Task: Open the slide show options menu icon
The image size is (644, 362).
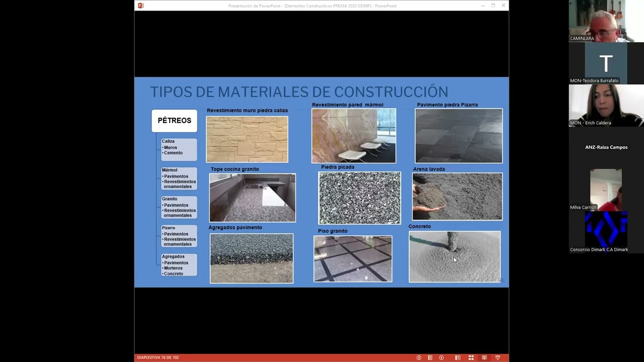Action: tap(430, 357)
